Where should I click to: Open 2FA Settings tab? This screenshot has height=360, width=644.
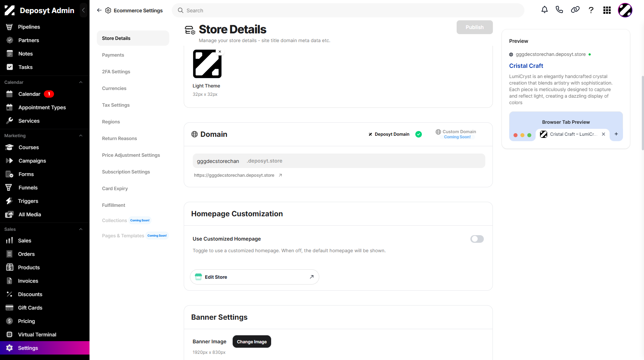(116, 71)
